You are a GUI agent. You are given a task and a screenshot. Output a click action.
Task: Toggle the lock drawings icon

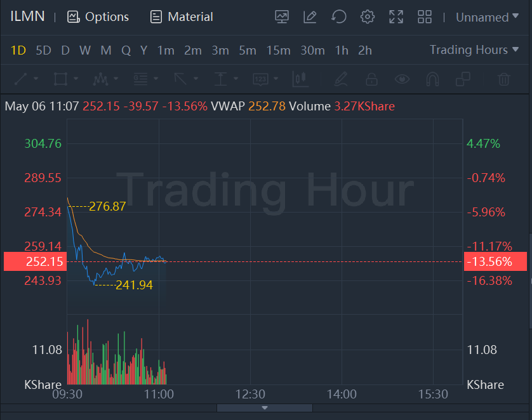(371, 79)
